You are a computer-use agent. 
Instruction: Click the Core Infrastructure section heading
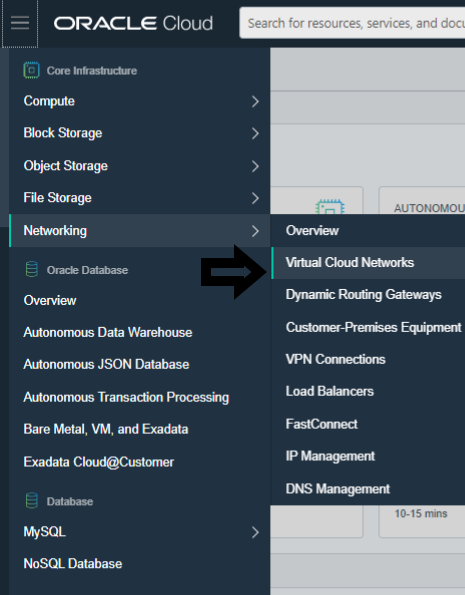pos(92,71)
